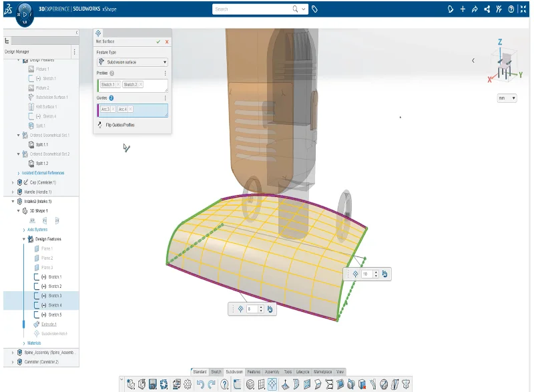This screenshot has height=392, width=534.
Task: Click the Save icon in bottom toolbar
Action: click(153, 384)
